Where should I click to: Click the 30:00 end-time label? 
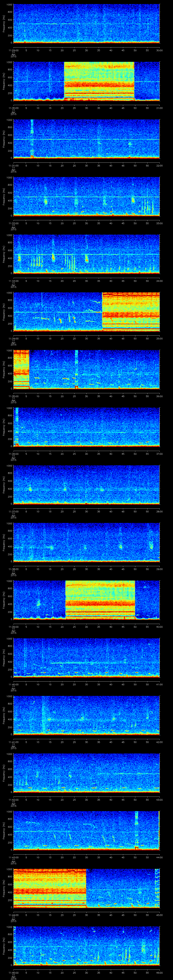tap(160, 50)
